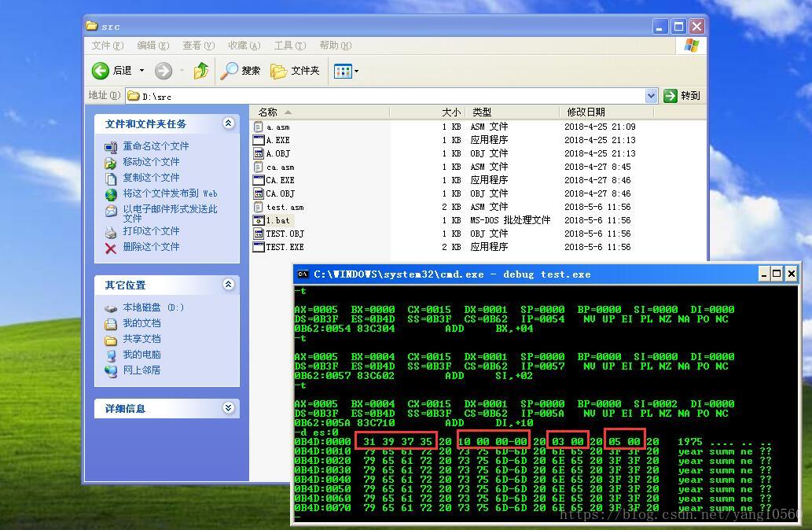Open the Views icon in toolbar

[343, 71]
